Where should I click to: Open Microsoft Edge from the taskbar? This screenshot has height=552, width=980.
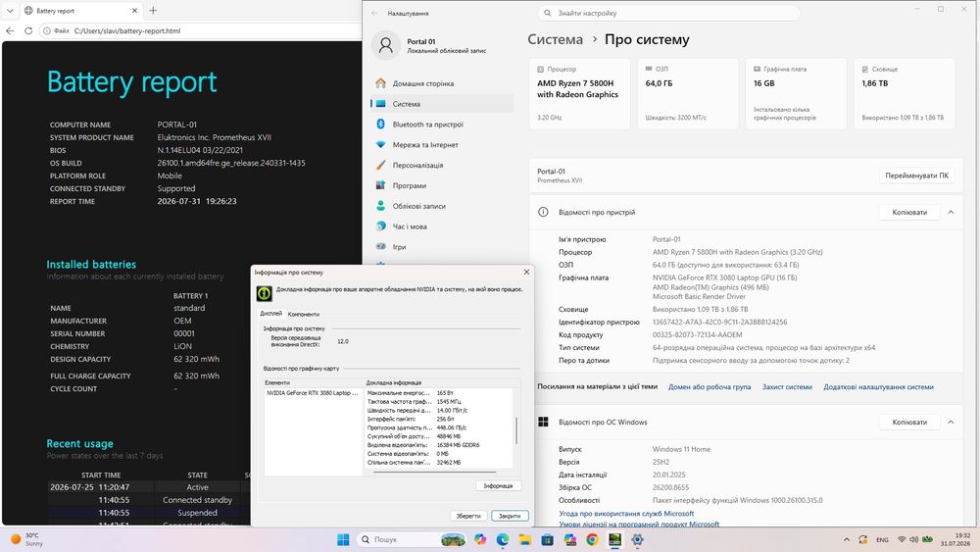coord(503,539)
